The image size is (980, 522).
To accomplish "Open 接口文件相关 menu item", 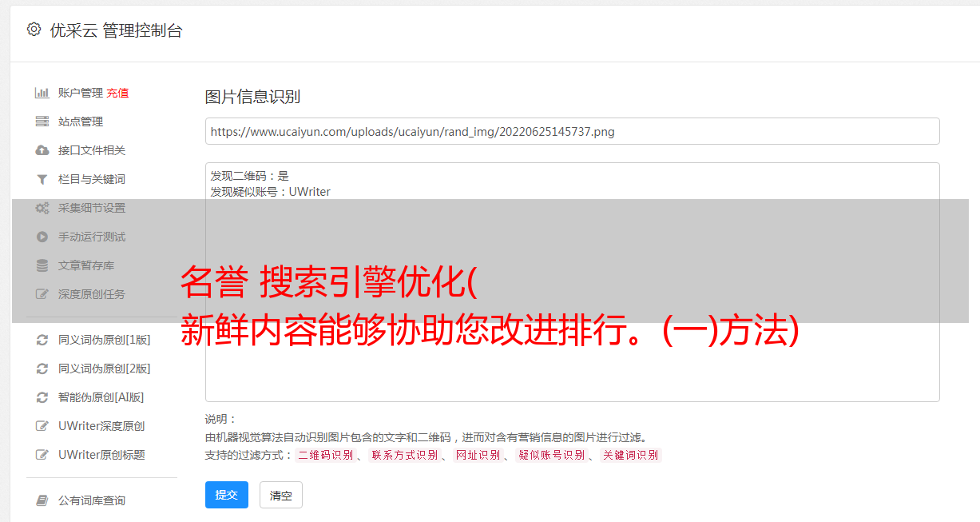I will (92, 150).
